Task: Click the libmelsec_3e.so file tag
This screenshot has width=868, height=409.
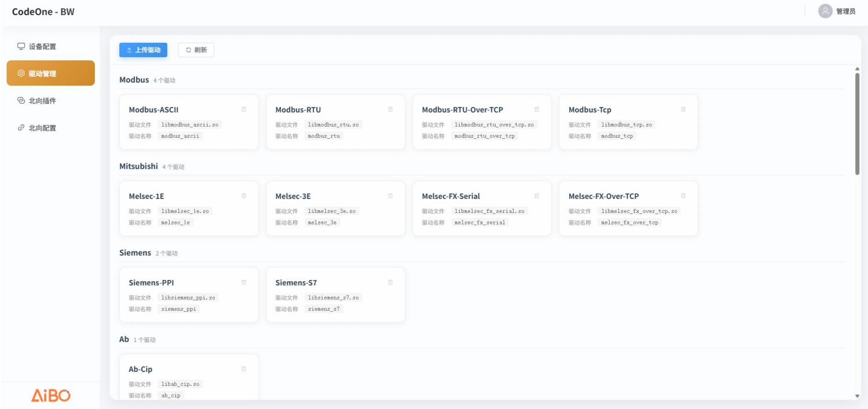Action: [332, 211]
